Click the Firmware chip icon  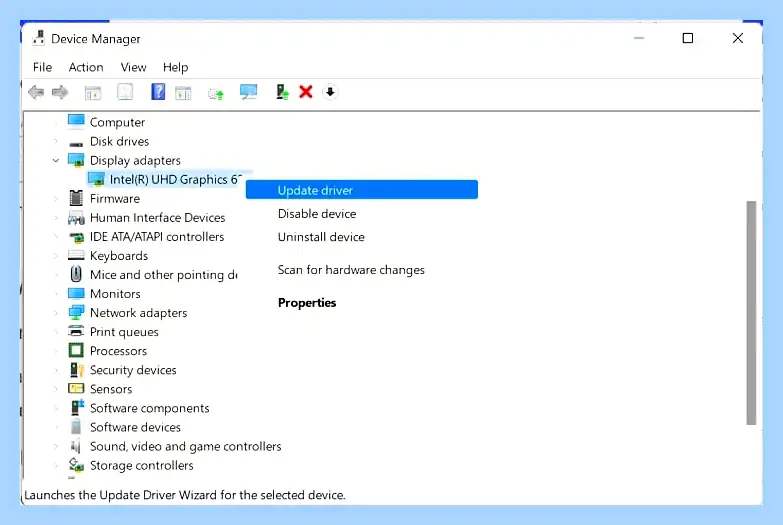click(76, 198)
